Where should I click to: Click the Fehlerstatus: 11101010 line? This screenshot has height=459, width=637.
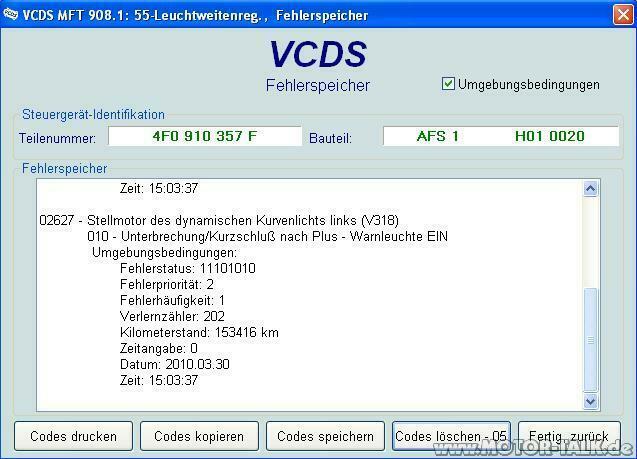click(188, 268)
